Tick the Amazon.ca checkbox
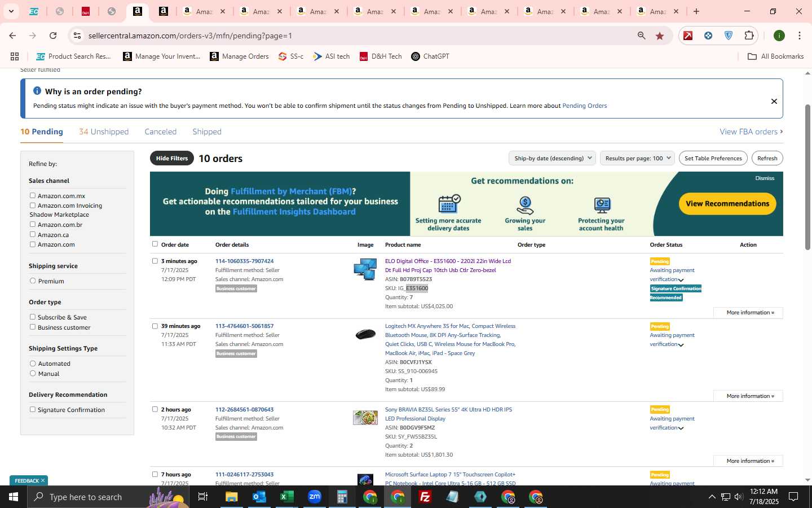Viewport: 812px width, 508px height. [33, 234]
